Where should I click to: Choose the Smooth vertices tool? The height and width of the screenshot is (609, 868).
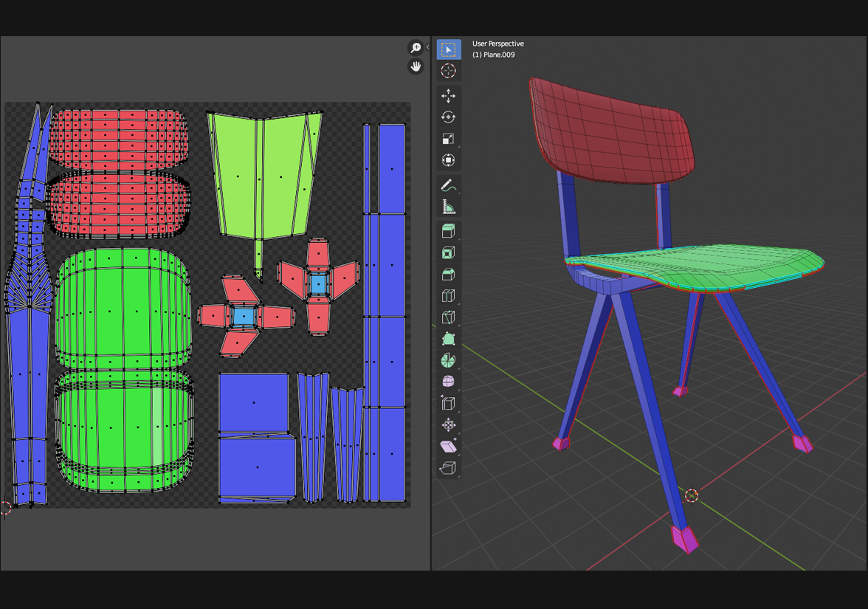click(x=448, y=382)
